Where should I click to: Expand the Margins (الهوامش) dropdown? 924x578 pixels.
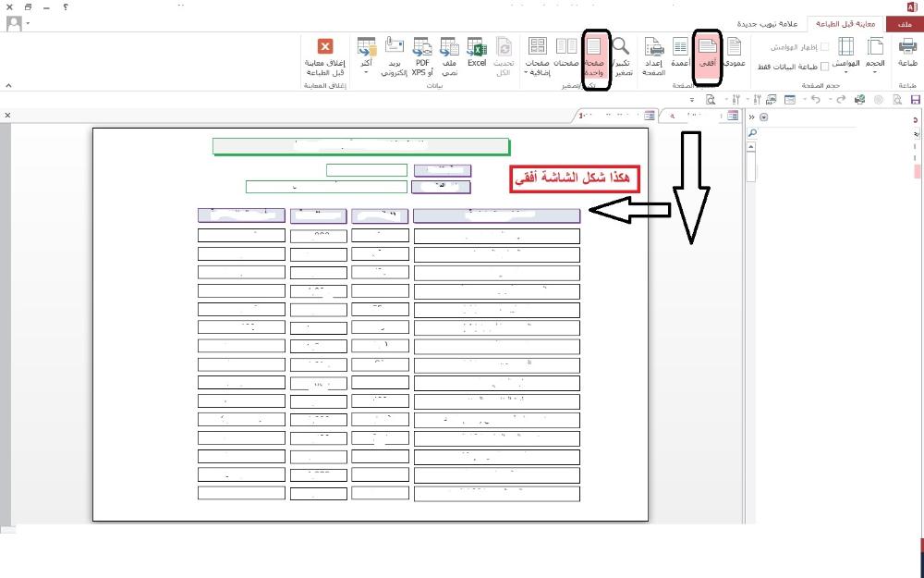coord(845,55)
